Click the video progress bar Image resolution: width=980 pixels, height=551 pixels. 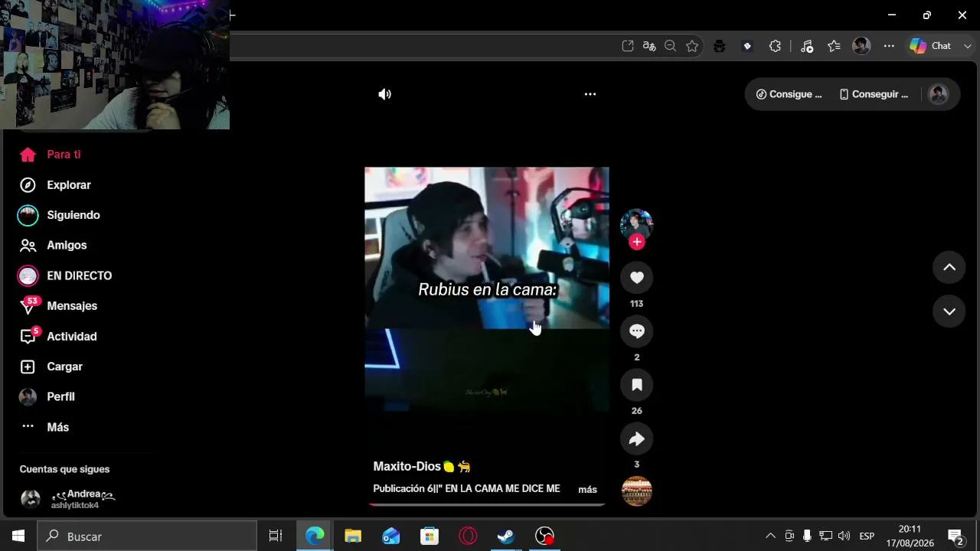click(487, 504)
